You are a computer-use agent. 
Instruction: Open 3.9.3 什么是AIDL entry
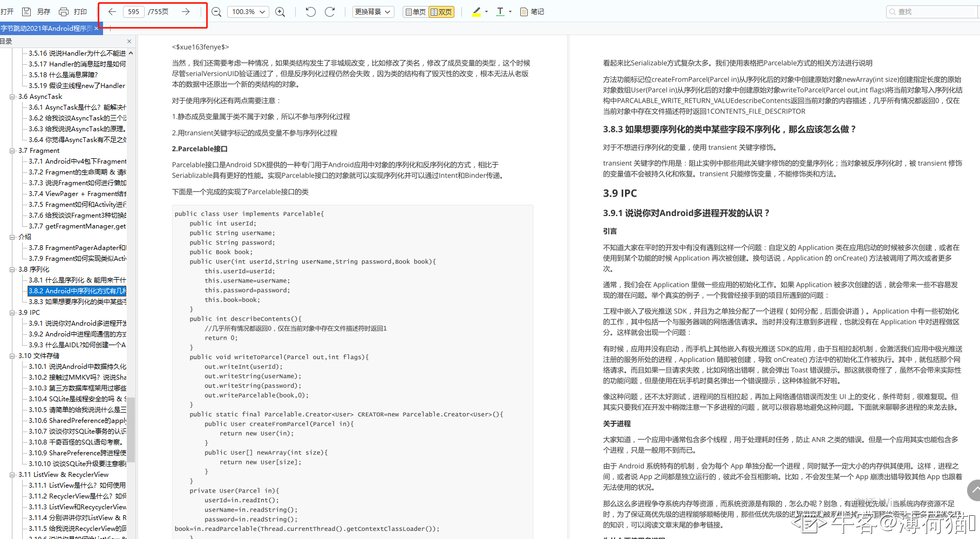click(77, 345)
